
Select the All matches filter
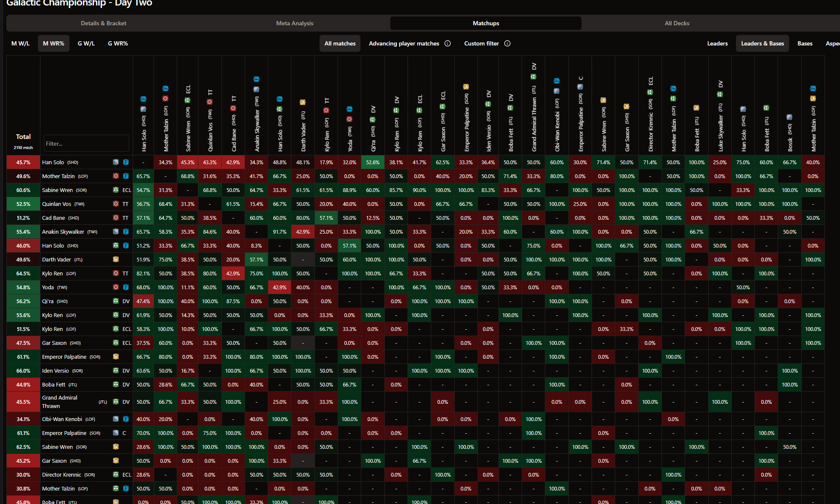tap(340, 43)
